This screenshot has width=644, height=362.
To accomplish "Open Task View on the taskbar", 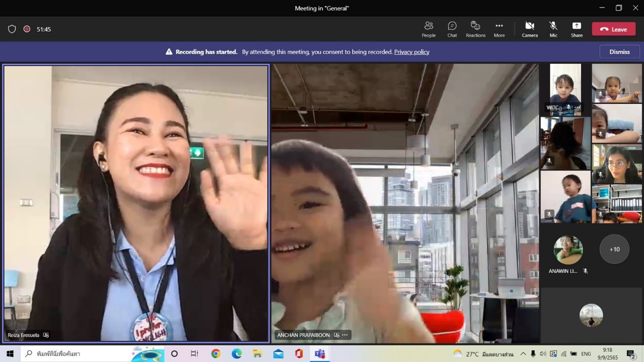I will 195,354.
